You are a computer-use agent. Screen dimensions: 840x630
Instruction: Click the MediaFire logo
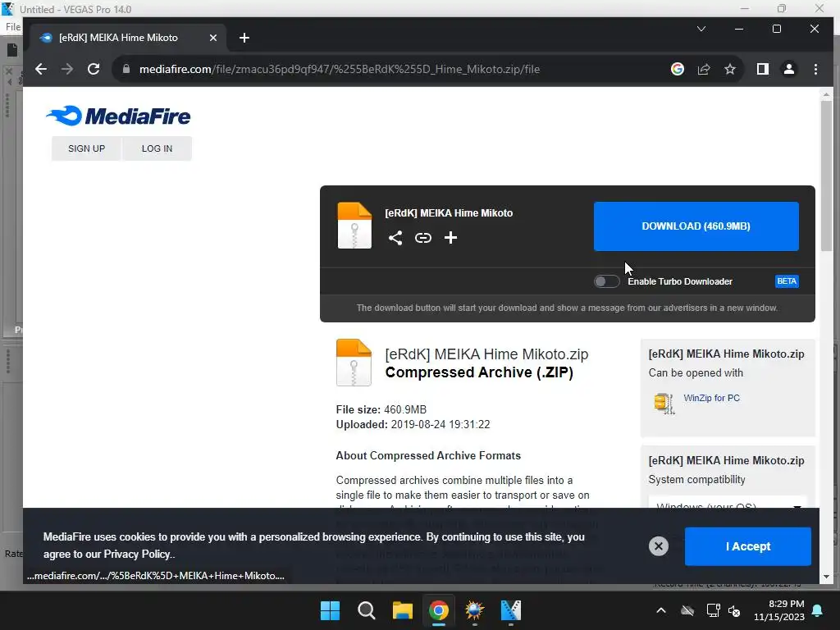coord(118,116)
